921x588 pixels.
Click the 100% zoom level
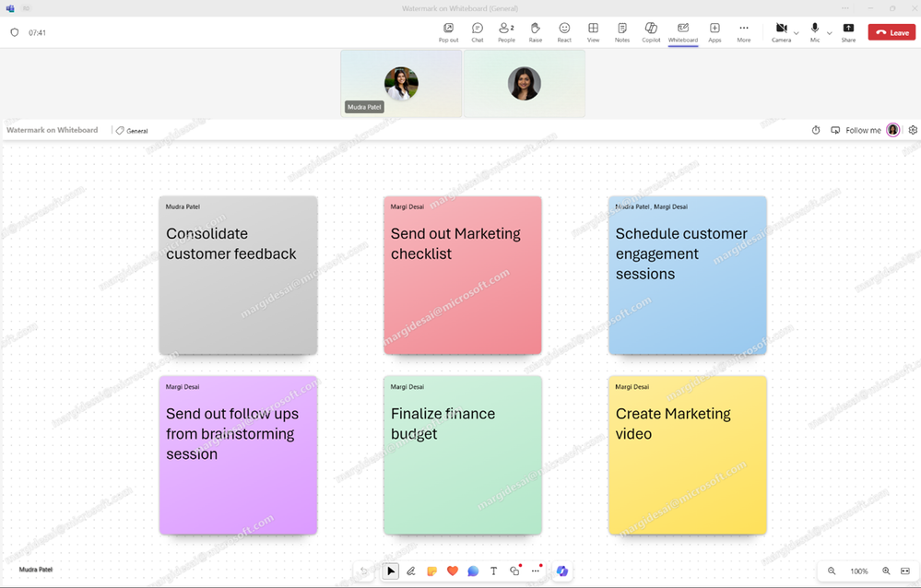click(x=858, y=571)
